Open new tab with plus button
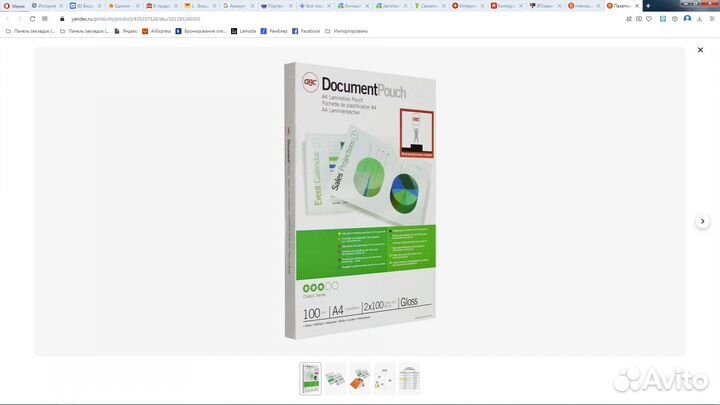 [x=648, y=5]
